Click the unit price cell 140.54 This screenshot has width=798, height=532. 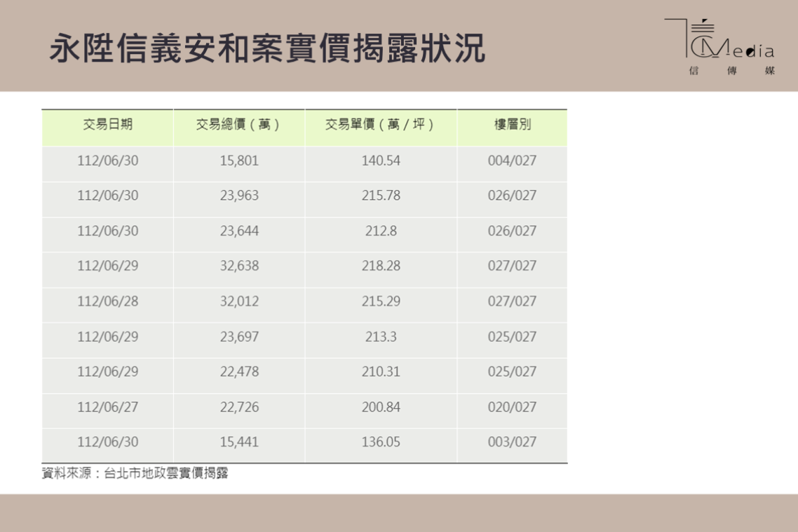(x=381, y=161)
